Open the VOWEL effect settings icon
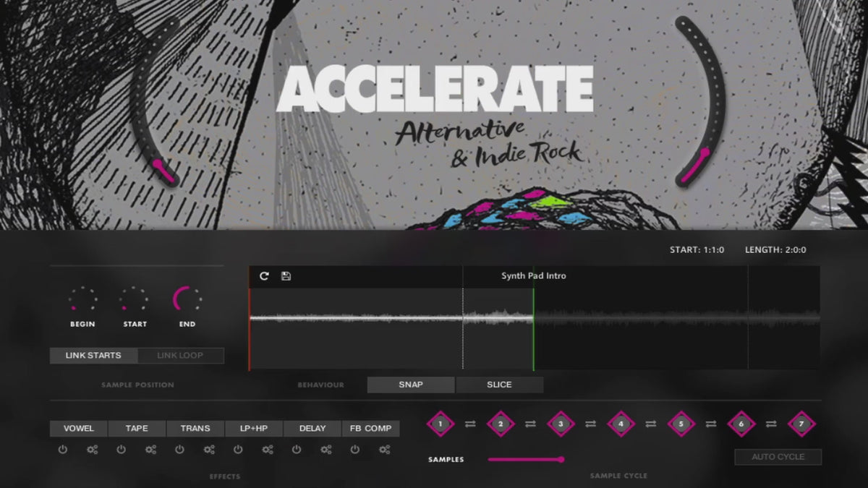 pyautogui.click(x=92, y=450)
